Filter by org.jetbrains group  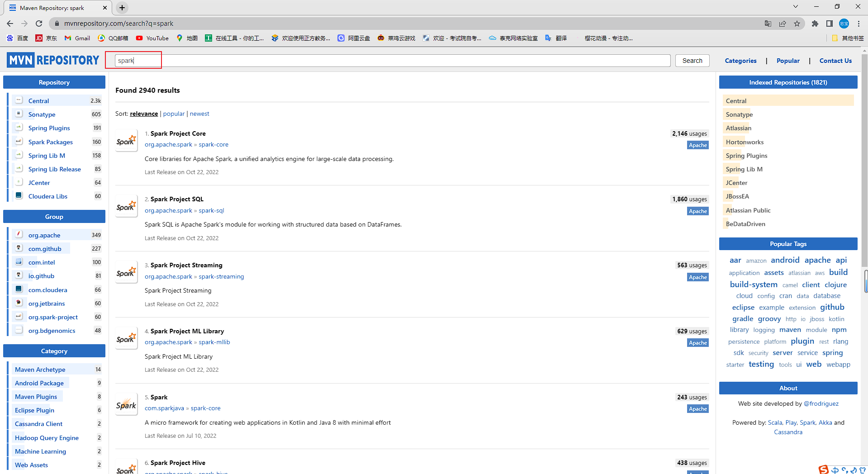point(46,303)
